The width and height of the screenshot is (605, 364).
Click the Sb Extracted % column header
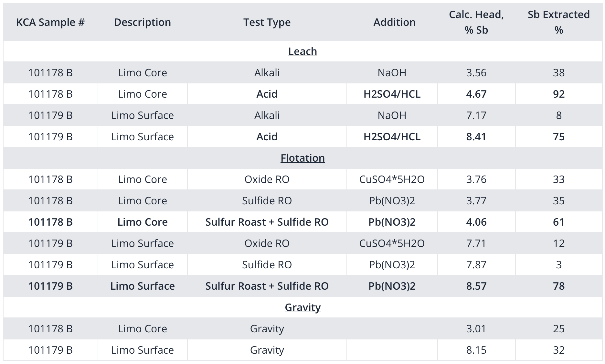(x=559, y=22)
